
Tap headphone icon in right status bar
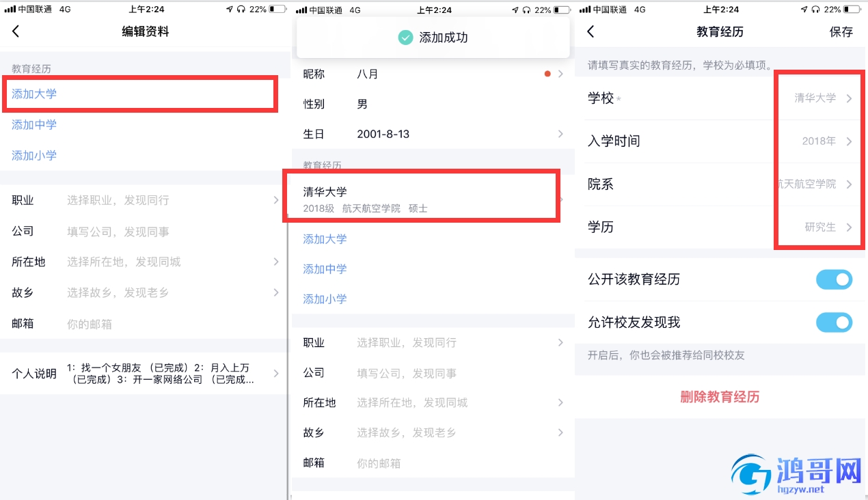(815, 10)
